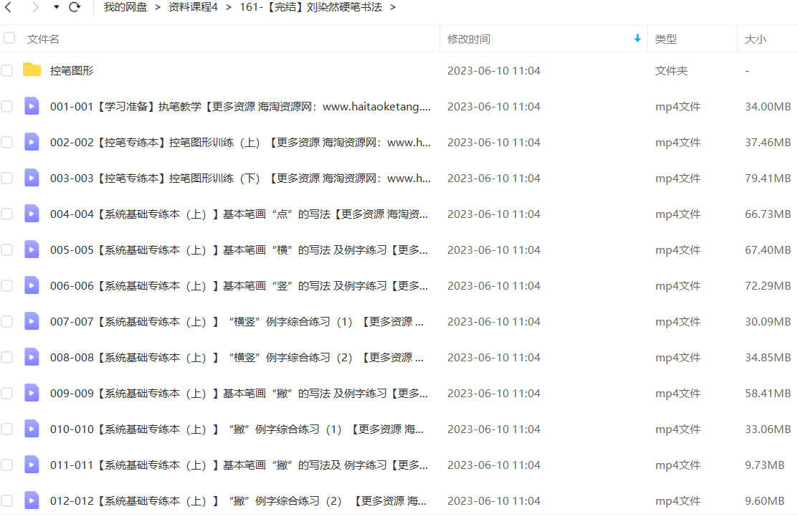Click the blue sort direction arrow
Screen dimensions: 798x532
coord(637,38)
